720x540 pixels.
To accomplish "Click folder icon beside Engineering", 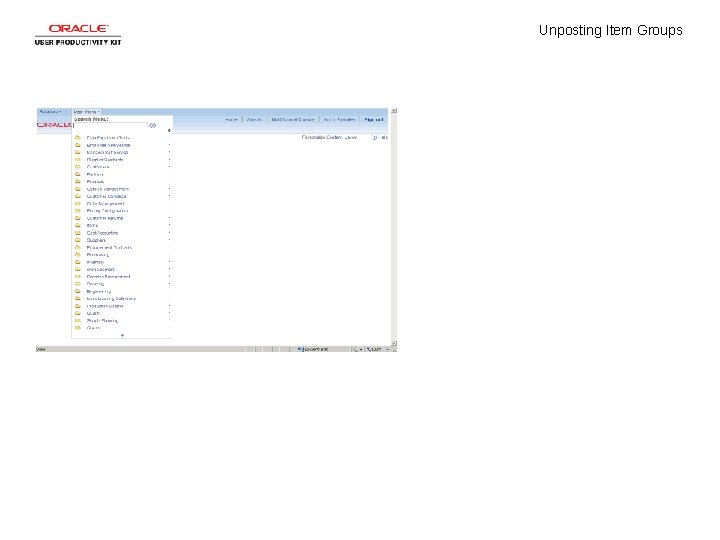I will [x=78, y=291].
